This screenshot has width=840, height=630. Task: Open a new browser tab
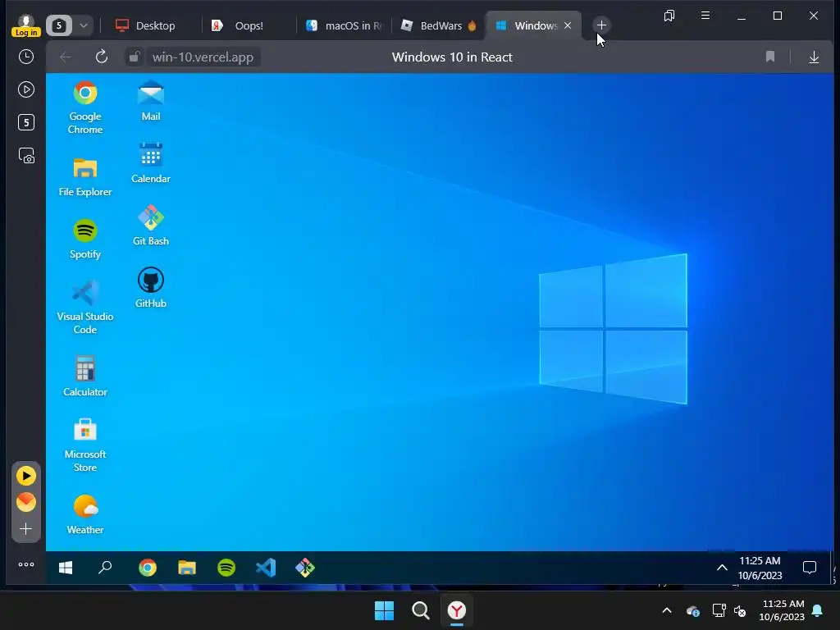click(x=601, y=25)
